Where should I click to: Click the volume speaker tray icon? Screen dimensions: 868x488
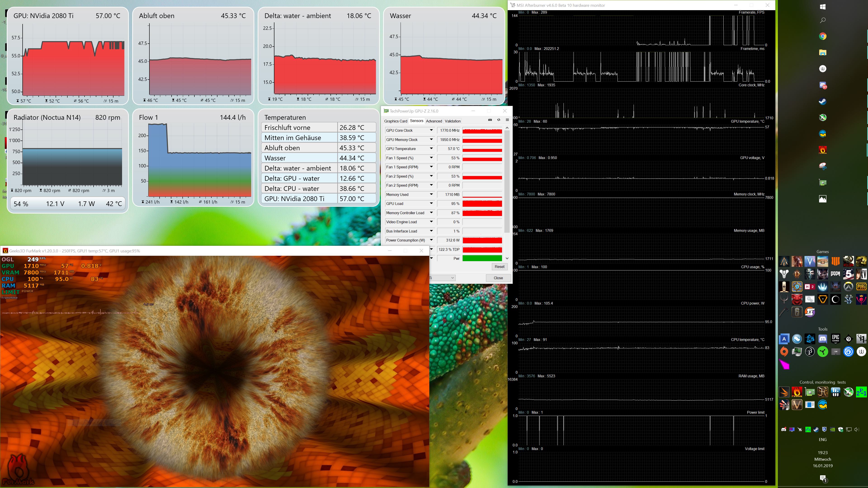[857, 429]
